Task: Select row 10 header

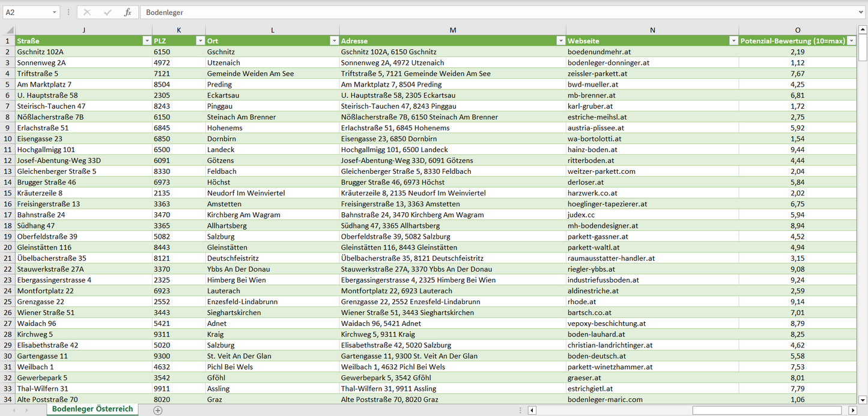Action: pyautogui.click(x=8, y=138)
